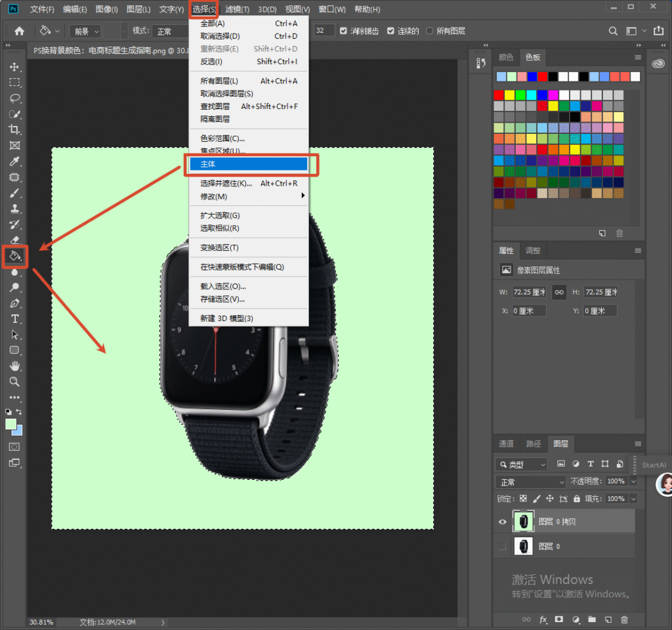Select the Rounded Rectangle shape tool

[14, 350]
